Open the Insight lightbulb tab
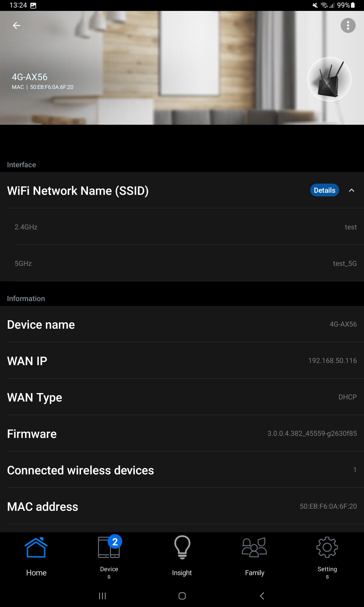 click(x=182, y=557)
